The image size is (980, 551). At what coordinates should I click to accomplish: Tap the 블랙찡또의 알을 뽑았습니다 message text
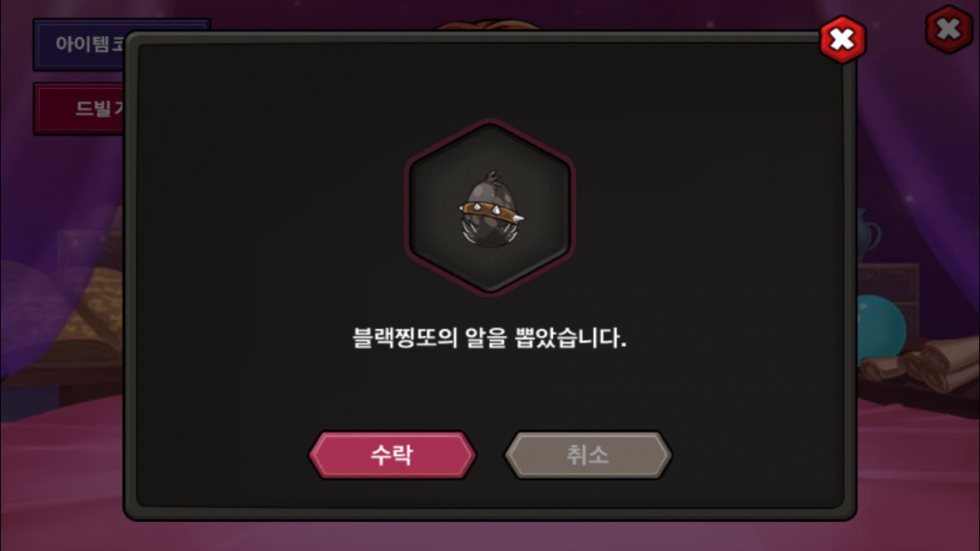tap(490, 337)
